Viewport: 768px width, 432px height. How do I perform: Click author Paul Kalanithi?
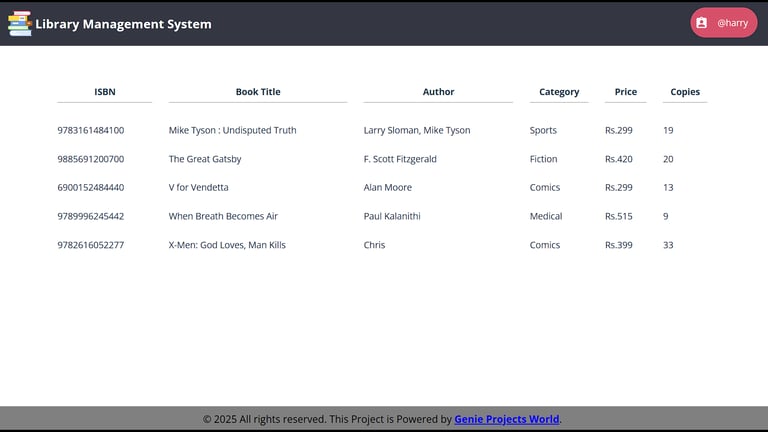coord(392,216)
